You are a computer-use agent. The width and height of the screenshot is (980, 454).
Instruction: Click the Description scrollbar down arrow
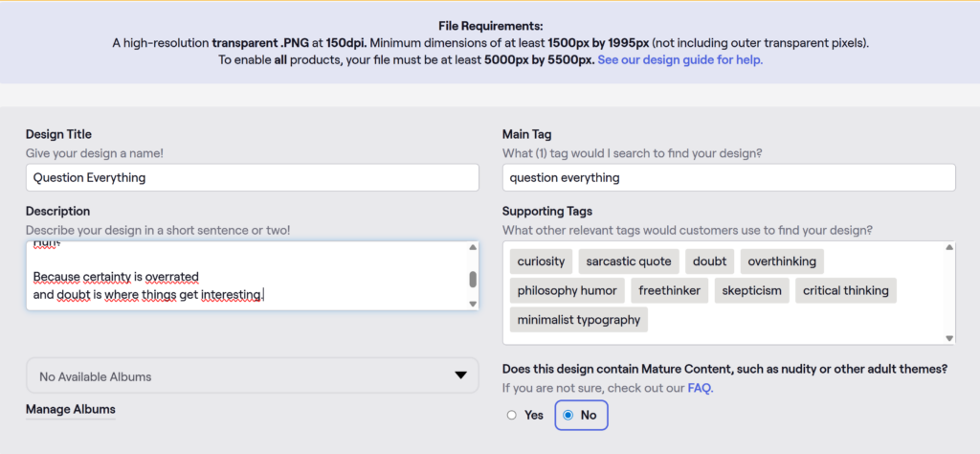point(473,304)
